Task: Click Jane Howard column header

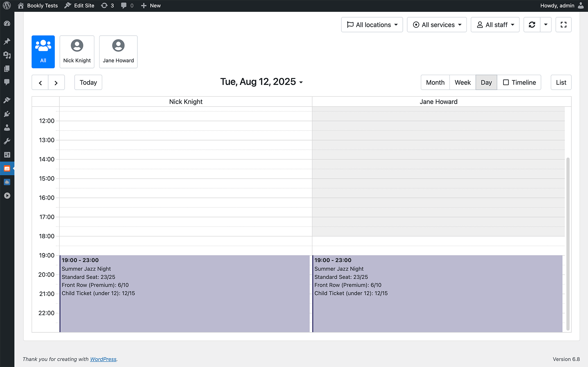Action: [x=438, y=102]
